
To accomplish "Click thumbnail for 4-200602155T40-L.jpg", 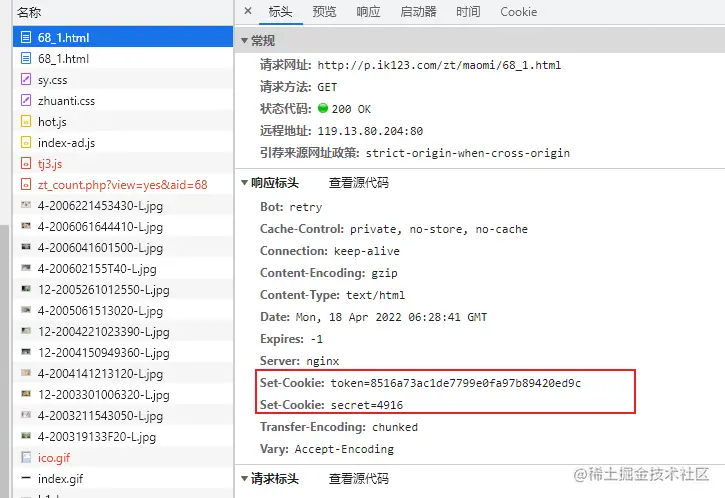I will coord(26,267).
